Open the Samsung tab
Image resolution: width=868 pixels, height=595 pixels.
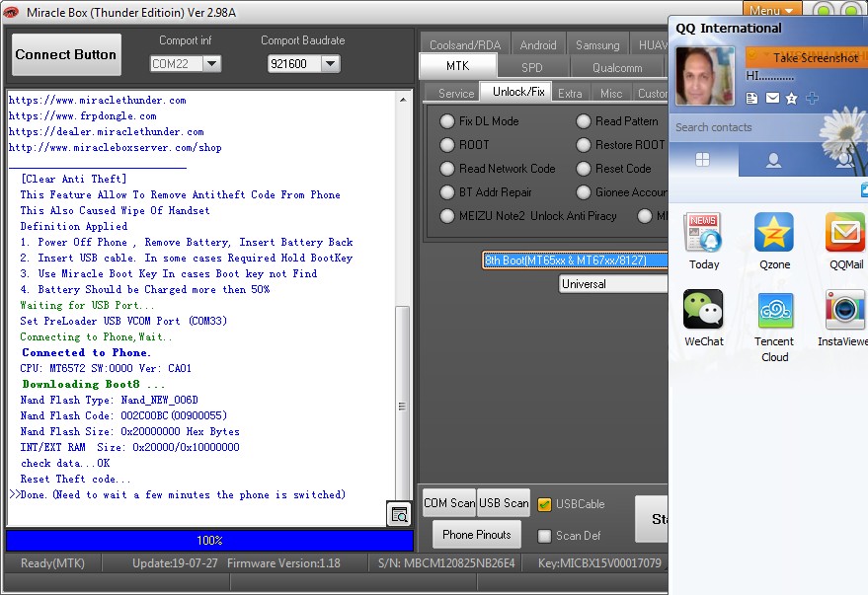(597, 44)
